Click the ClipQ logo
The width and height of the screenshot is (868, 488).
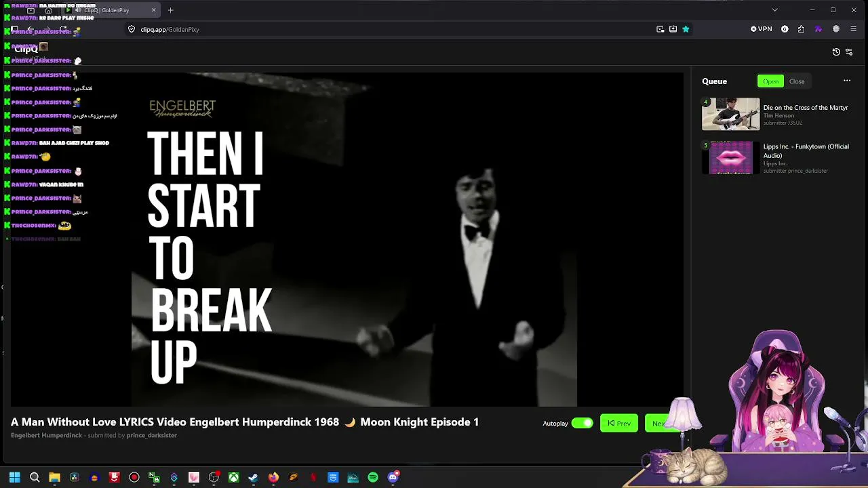[26, 49]
